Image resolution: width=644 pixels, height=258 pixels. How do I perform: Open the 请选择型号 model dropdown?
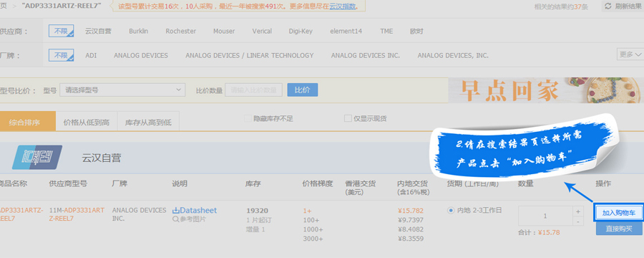pyautogui.click(x=122, y=90)
